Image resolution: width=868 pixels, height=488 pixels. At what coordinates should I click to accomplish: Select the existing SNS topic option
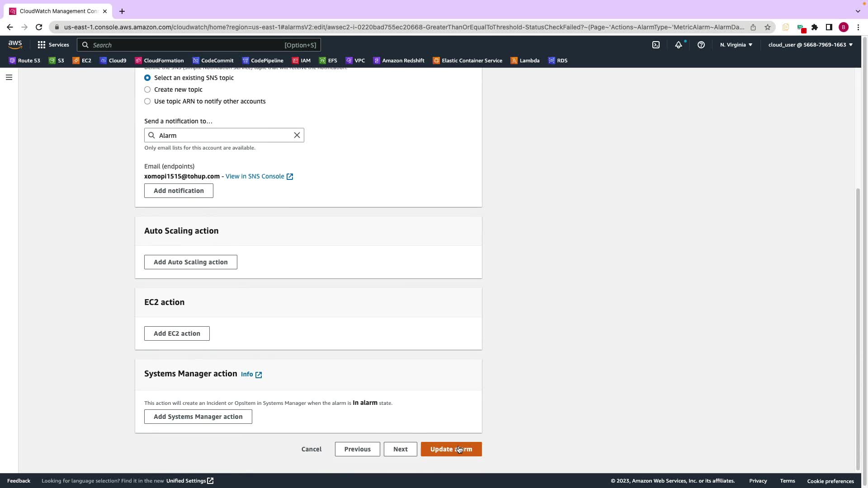click(147, 78)
